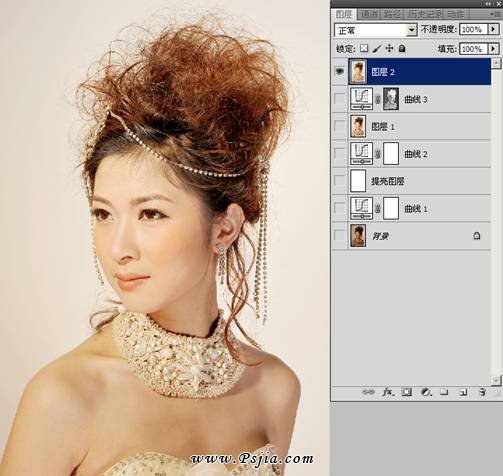This screenshot has height=476, width=503.
Task: Open the 填充 fill slider arrow
Action: click(493, 49)
